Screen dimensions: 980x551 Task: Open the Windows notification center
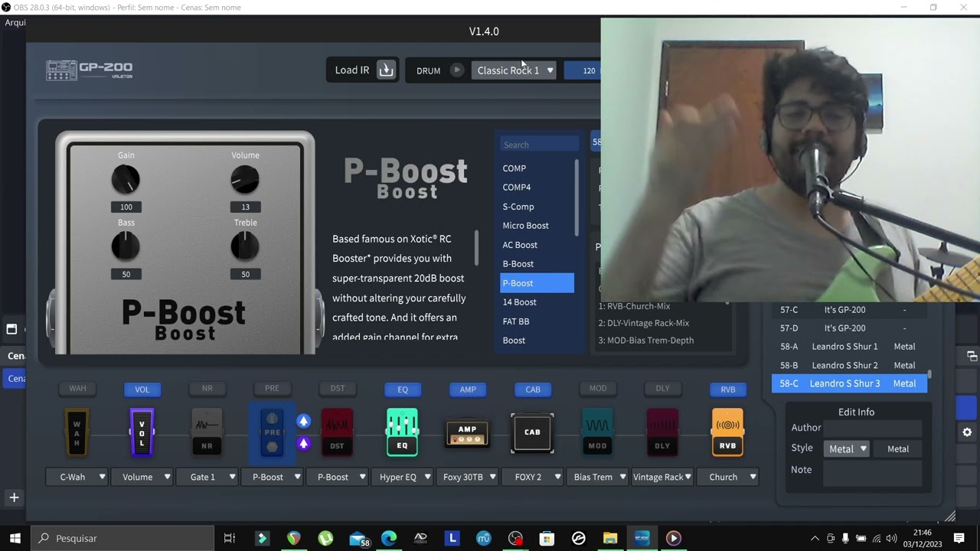pos(959,538)
